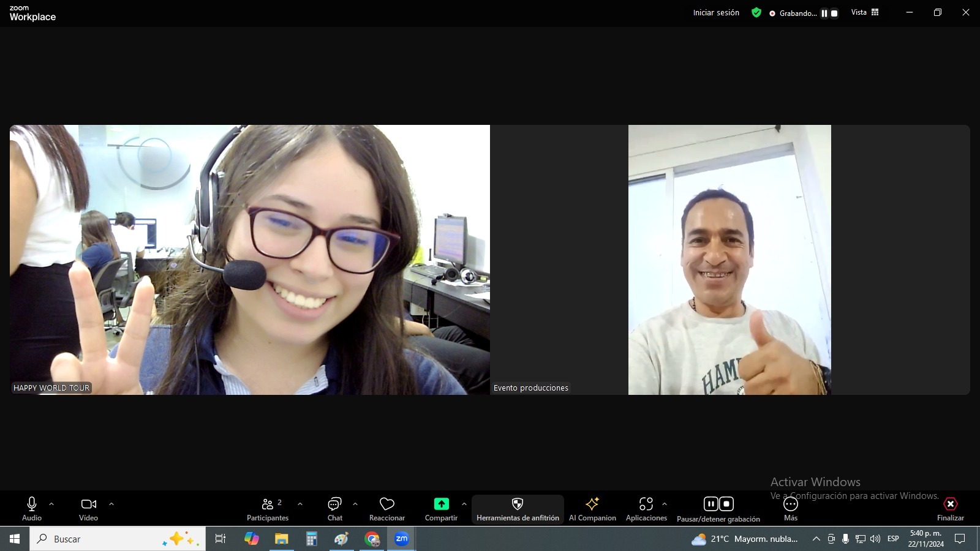980x551 pixels.
Task: Expand audio options arrow next to Audio
Action: tap(51, 504)
